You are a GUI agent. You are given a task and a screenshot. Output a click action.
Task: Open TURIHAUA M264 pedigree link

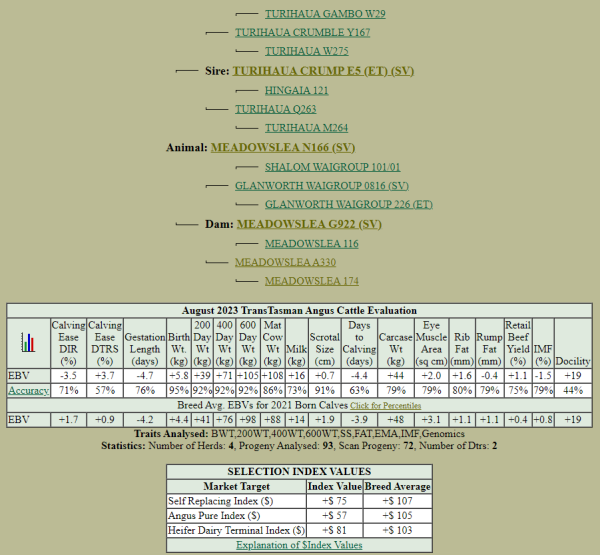[x=307, y=128]
